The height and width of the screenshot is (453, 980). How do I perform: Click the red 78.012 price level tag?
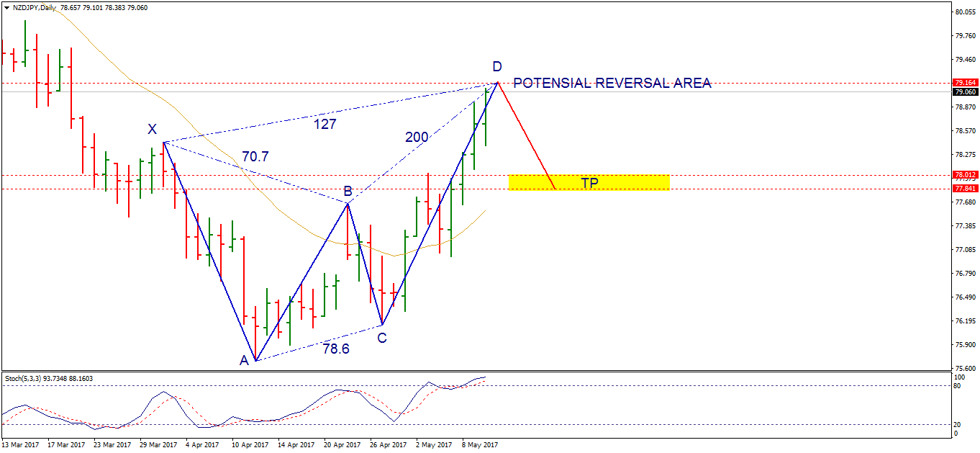964,175
